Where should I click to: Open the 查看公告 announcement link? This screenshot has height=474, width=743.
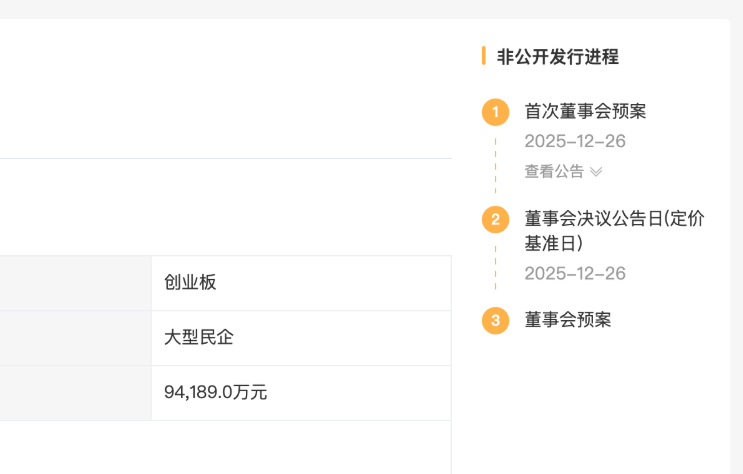coord(554,172)
